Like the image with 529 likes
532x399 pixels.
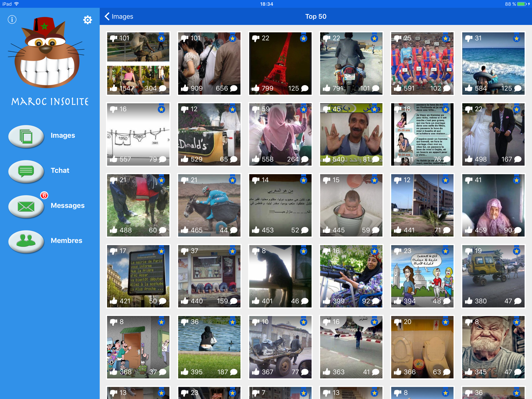(x=184, y=159)
